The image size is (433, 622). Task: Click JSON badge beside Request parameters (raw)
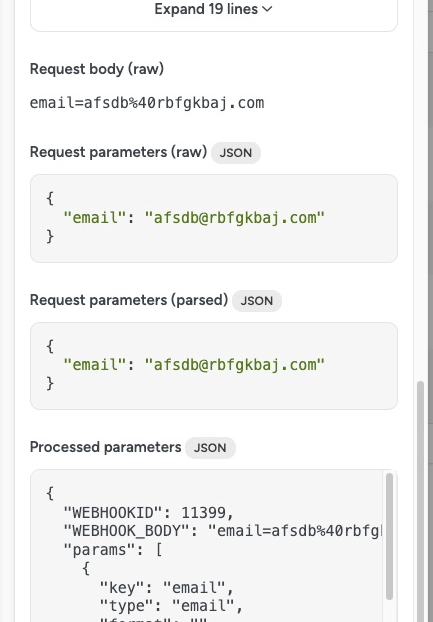[236, 153]
